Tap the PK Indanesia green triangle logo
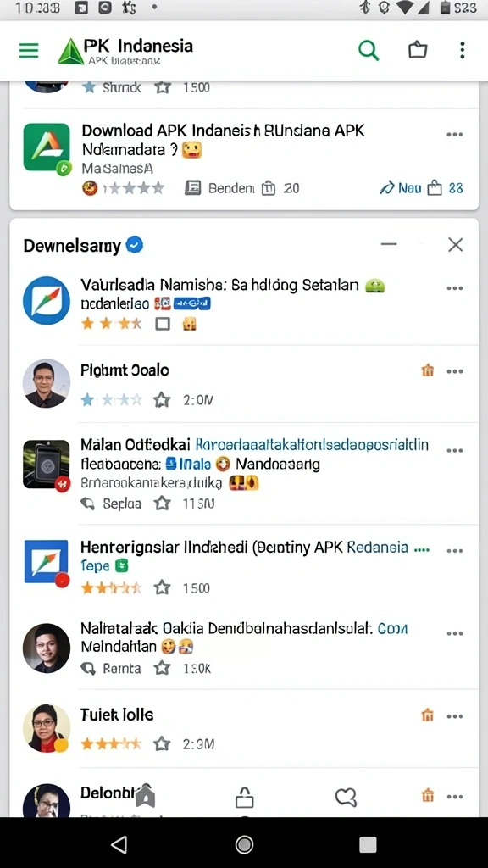The width and height of the screenshot is (488, 868). 71,52
